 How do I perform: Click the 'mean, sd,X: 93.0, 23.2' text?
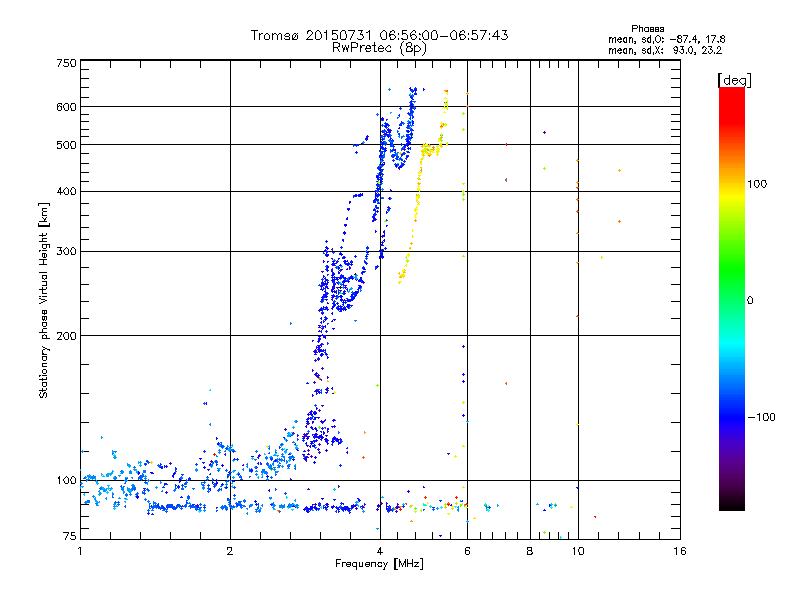tap(665, 50)
